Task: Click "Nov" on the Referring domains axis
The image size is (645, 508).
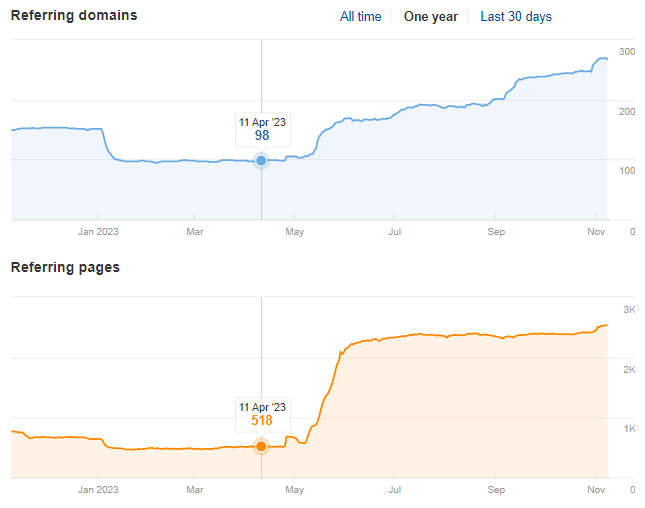Action: 596,232
